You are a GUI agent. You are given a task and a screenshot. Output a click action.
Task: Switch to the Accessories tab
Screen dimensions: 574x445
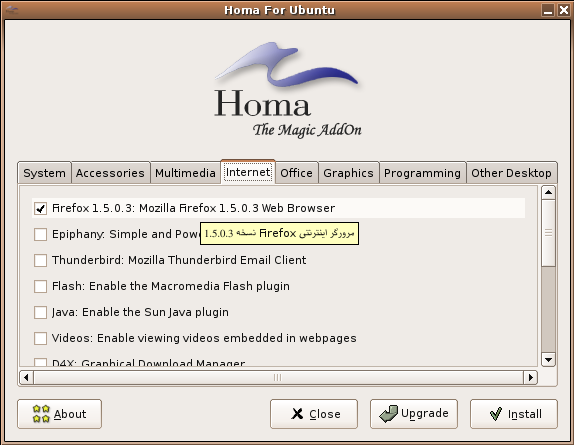coord(110,173)
